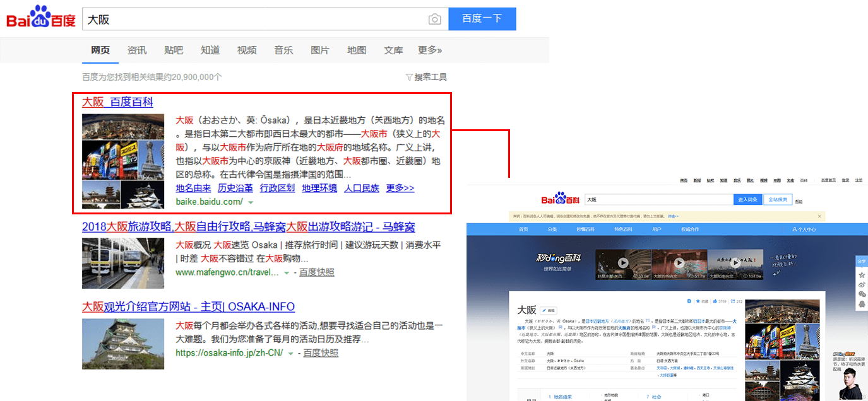Play the middle 秒懂百科 video
This screenshot has height=401, width=868.
click(x=679, y=263)
